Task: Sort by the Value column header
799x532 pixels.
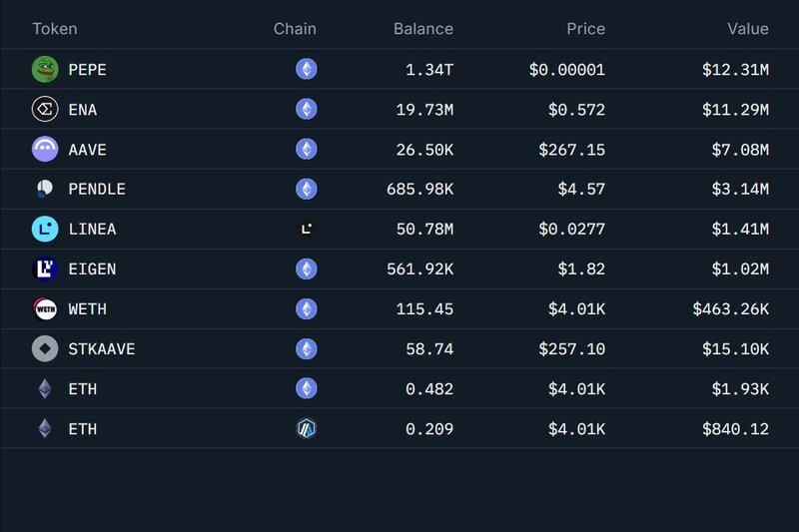Action: (747, 29)
